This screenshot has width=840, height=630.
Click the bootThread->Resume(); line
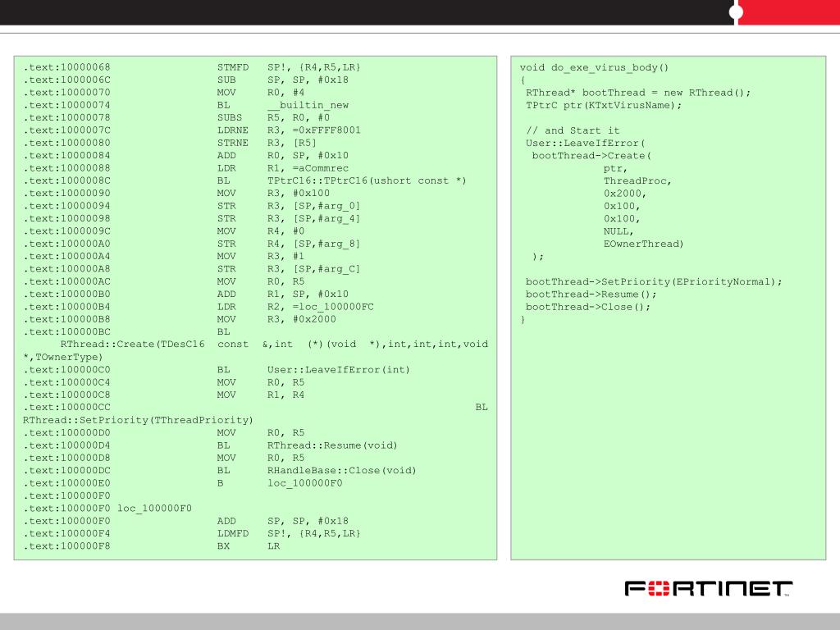[591, 294]
